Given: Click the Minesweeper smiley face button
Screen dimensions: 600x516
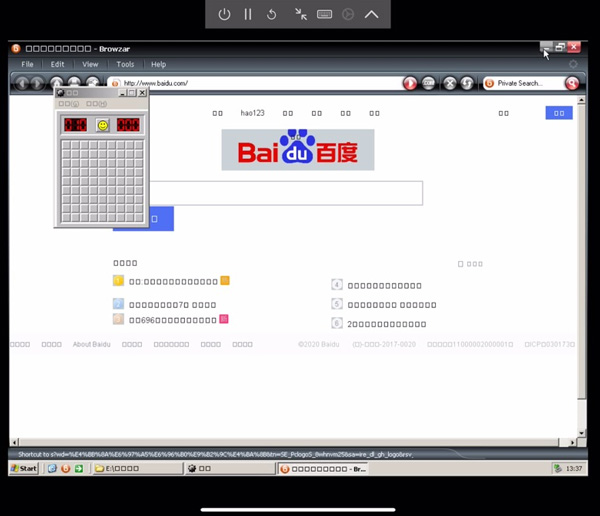Looking at the screenshot, I should (x=103, y=125).
